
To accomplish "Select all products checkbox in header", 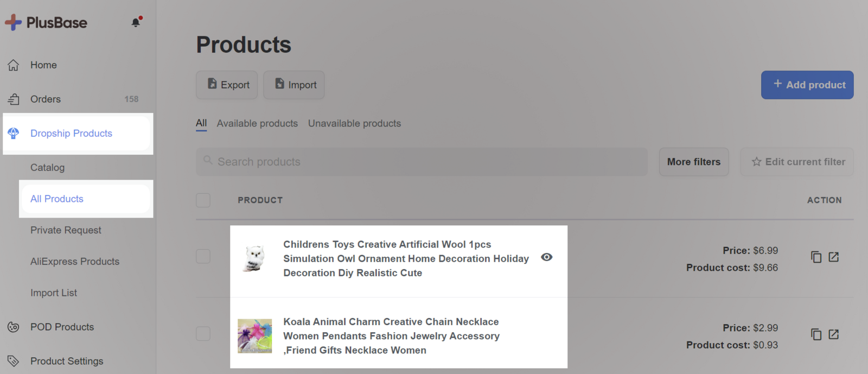I will (203, 200).
